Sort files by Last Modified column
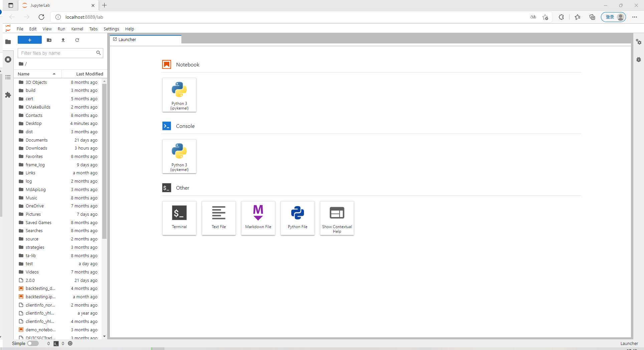The height and width of the screenshot is (350, 644). pyautogui.click(x=85, y=74)
